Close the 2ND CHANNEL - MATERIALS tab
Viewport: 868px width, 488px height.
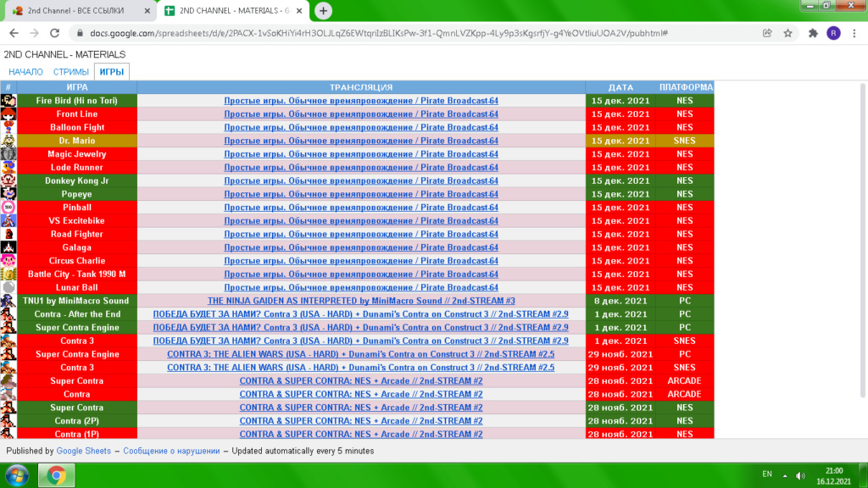point(299,10)
